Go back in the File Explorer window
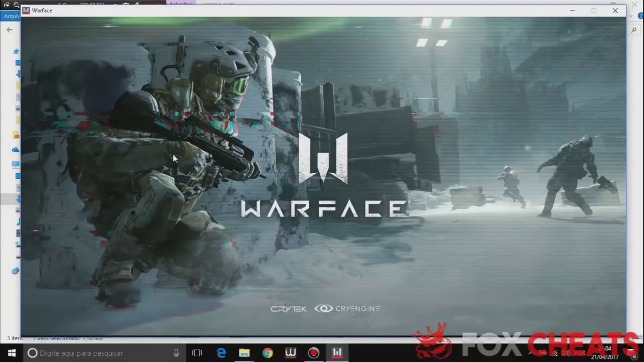 point(9,30)
